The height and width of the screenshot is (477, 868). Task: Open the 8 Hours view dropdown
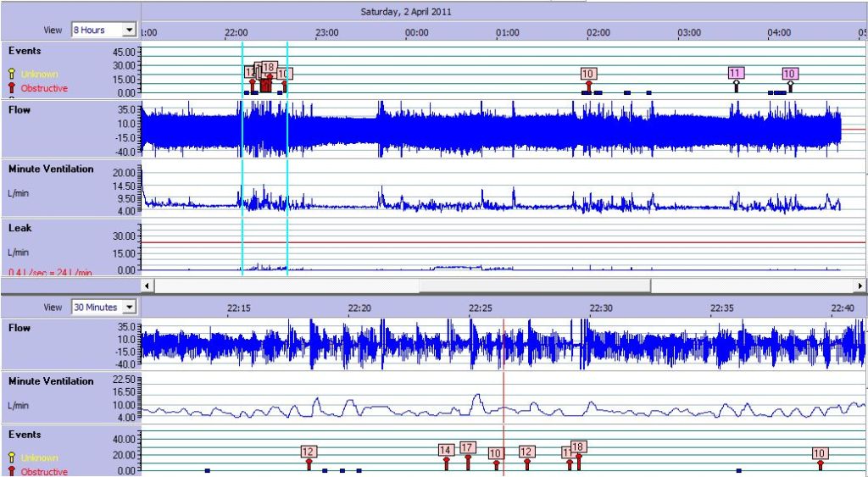pyautogui.click(x=103, y=30)
